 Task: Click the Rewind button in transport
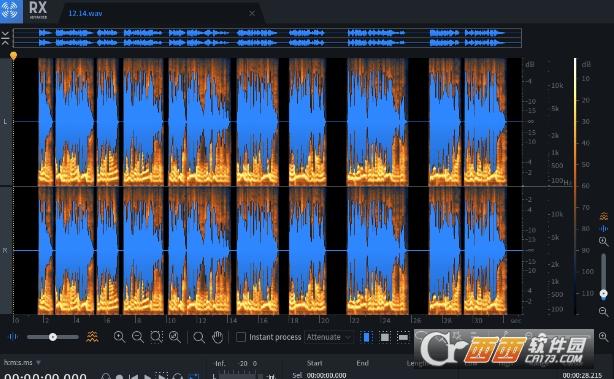(x=134, y=377)
